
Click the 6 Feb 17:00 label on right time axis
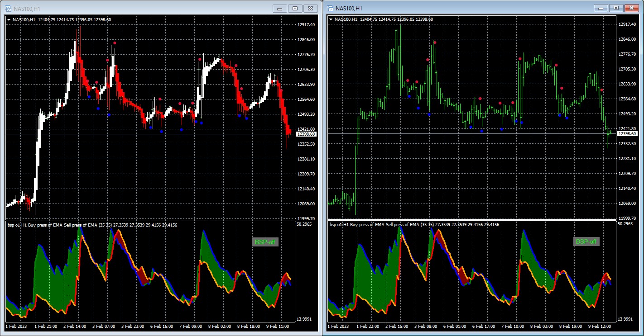coord(483,326)
